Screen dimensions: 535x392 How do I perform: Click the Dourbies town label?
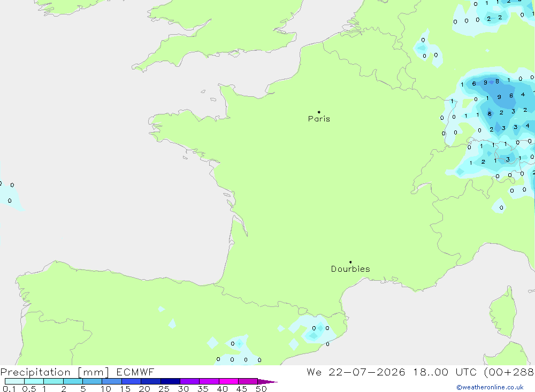(x=350, y=269)
